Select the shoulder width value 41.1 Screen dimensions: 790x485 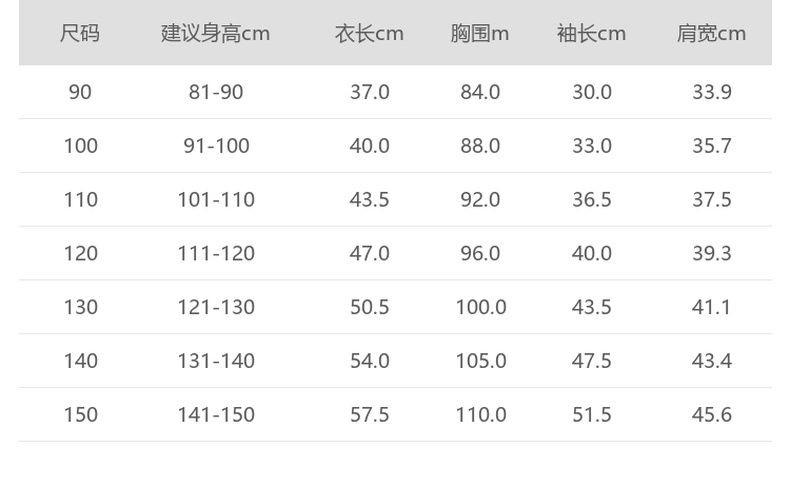pyautogui.click(x=711, y=307)
